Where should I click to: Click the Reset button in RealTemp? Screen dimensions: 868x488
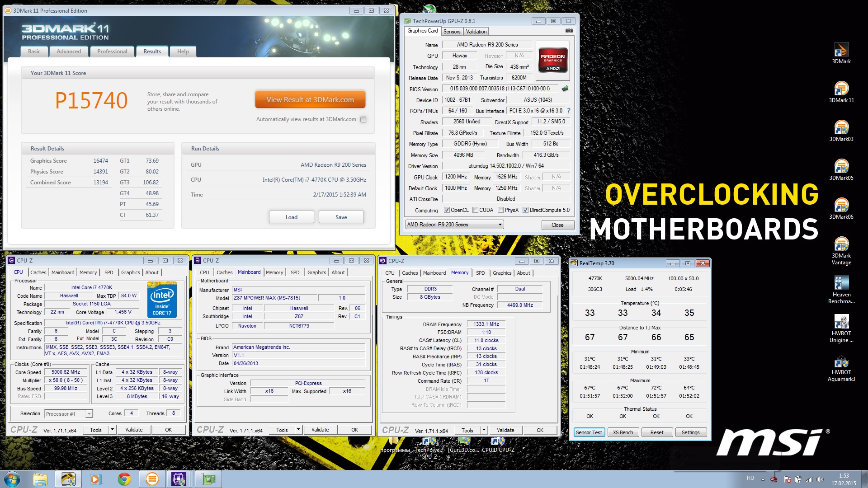pos(657,432)
